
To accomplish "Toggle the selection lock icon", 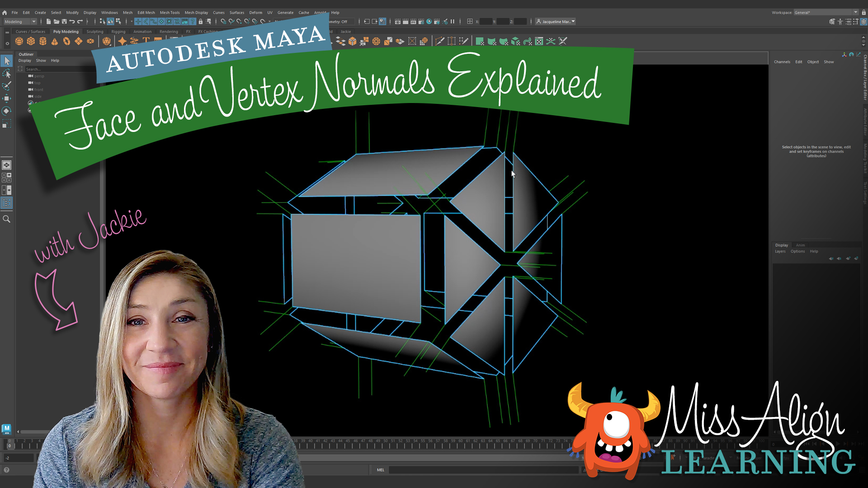I will (x=201, y=22).
